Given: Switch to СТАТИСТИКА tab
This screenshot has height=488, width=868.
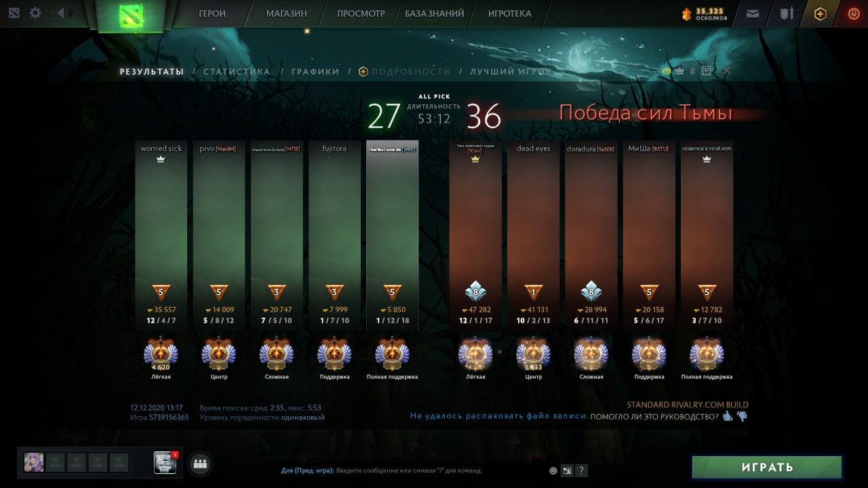Looking at the screenshot, I should click(x=237, y=71).
